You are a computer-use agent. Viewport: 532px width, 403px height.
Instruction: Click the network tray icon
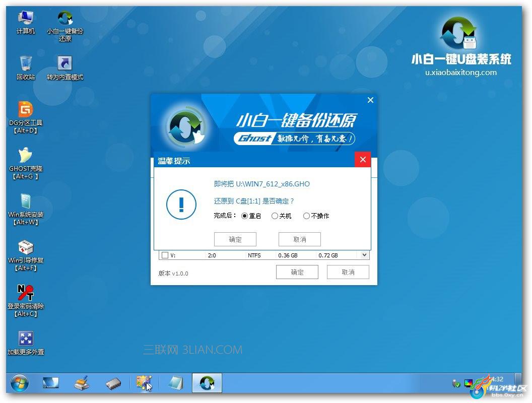456,384
